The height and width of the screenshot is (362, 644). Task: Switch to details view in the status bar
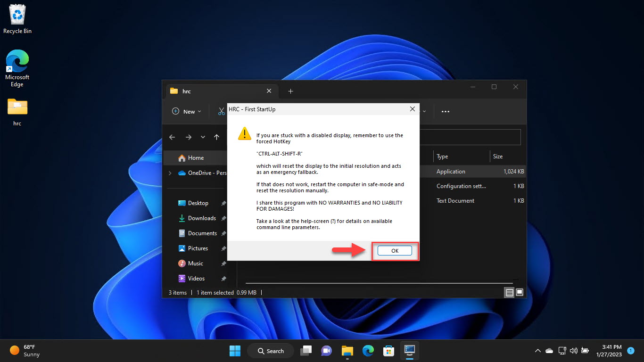(x=509, y=292)
